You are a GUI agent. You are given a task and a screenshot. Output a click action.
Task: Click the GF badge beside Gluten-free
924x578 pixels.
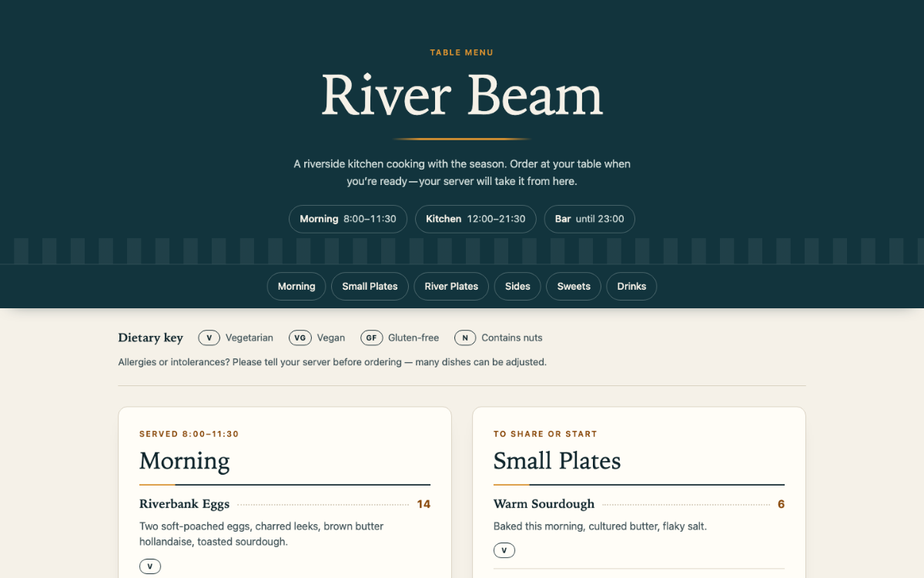(371, 338)
